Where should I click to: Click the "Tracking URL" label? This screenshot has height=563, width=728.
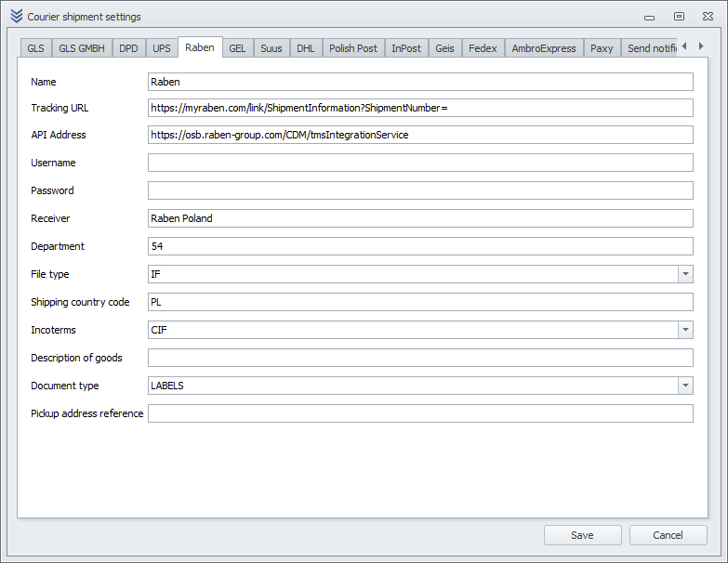pos(60,108)
